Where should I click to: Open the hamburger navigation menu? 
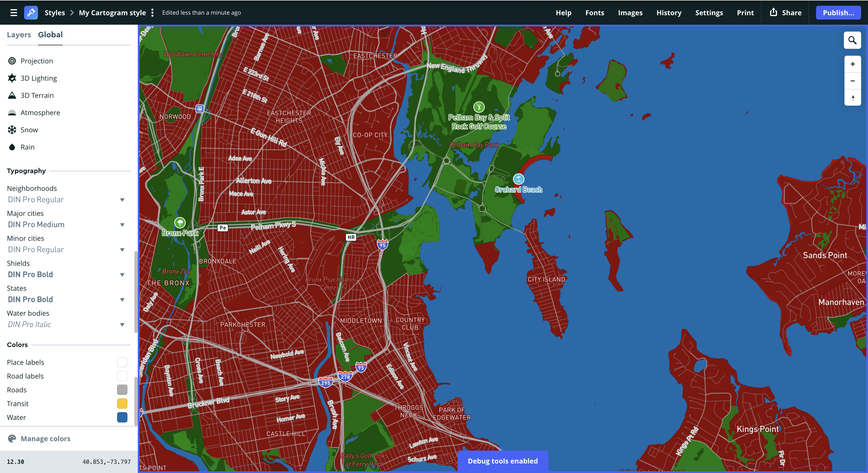pos(13,12)
